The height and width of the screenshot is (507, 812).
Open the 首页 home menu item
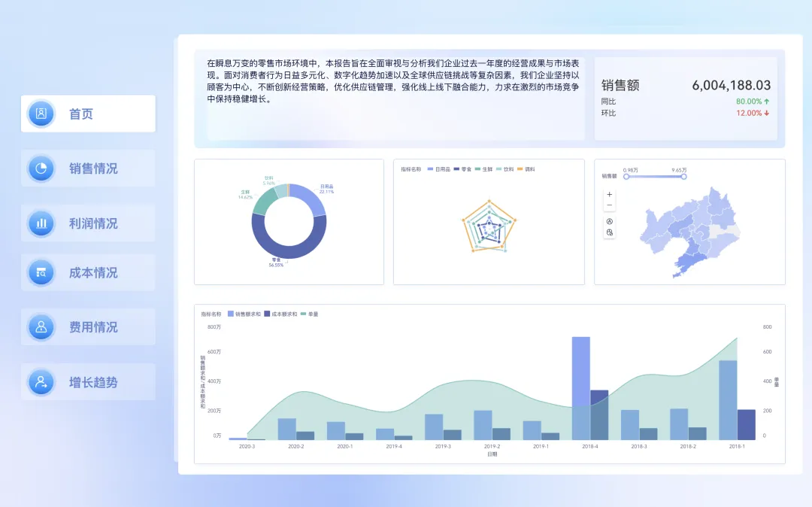[88, 114]
